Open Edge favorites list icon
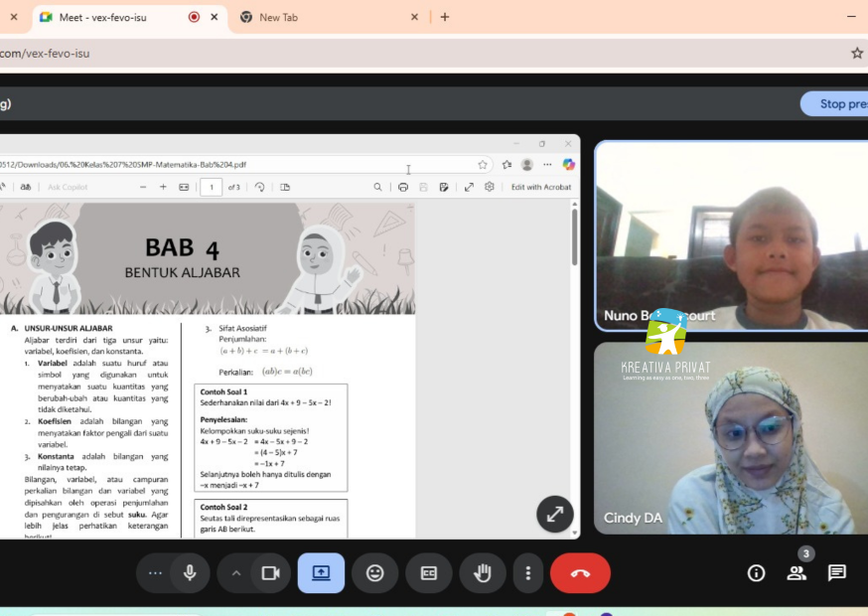868x616 pixels. [507, 165]
